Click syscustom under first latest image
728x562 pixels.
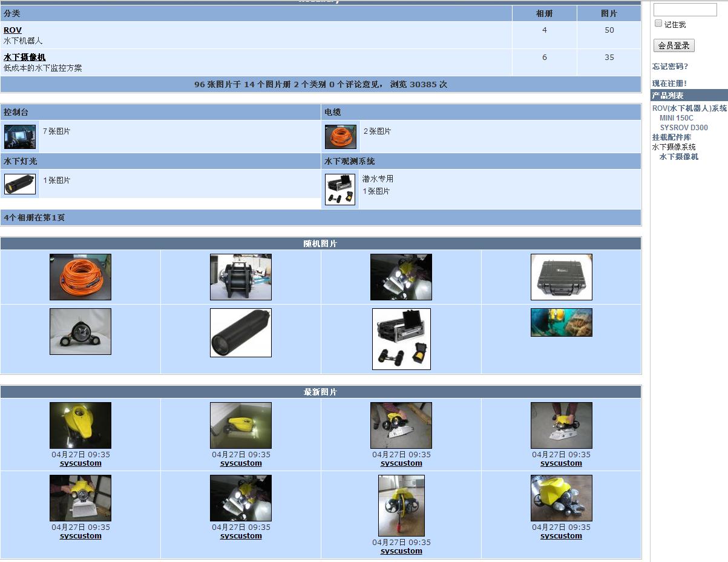point(80,463)
